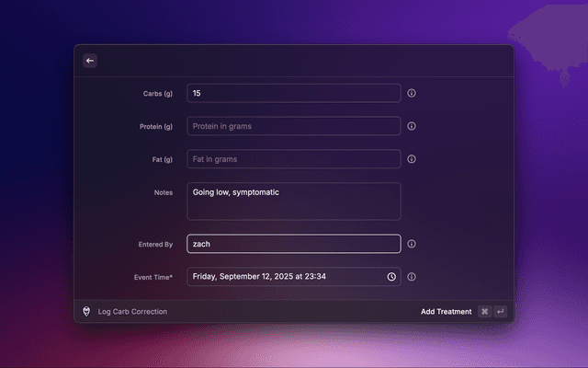The width and height of the screenshot is (588, 368).
Task: Click the info icon beside Entered By
Action: coord(412,244)
